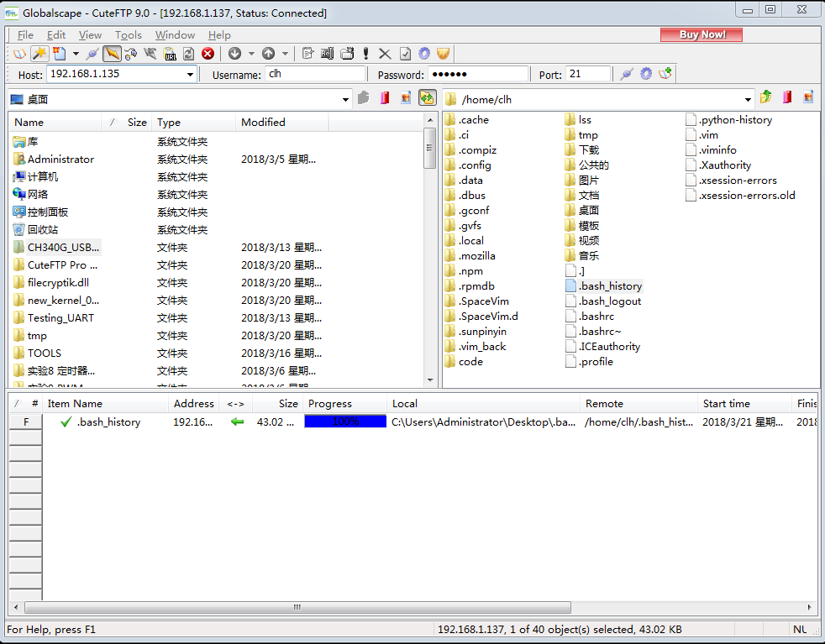This screenshot has height=644, width=825.
Task: Open the Help menu
Action: point(219,35)
